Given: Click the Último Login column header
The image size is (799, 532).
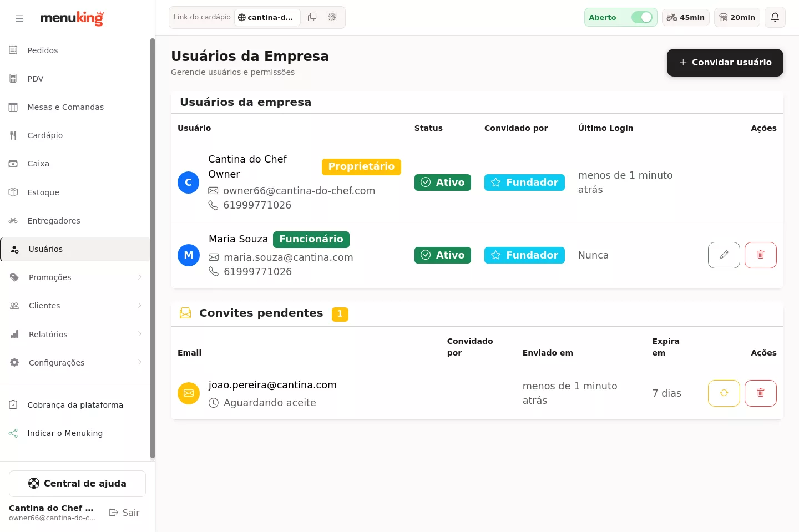Looking at the screenshot, I should click(605, 128).
